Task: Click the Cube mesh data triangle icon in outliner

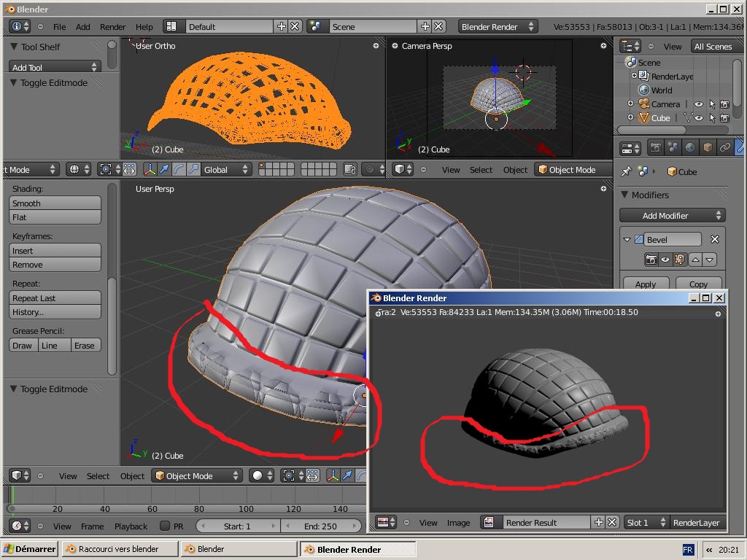Action: (688, 117)
